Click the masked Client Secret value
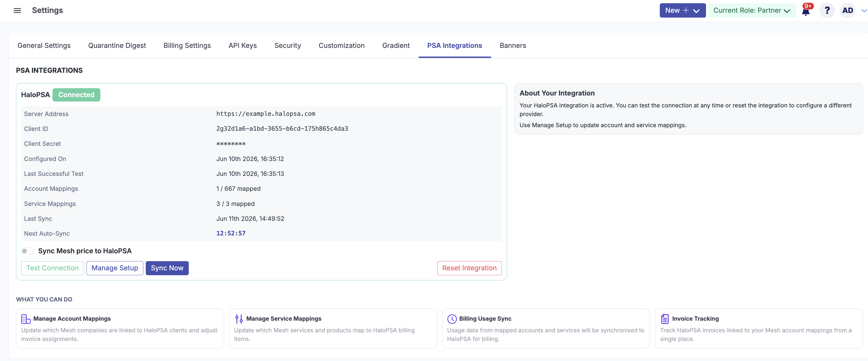This screenshot has width=868, height=361. (x=231, y=144)
